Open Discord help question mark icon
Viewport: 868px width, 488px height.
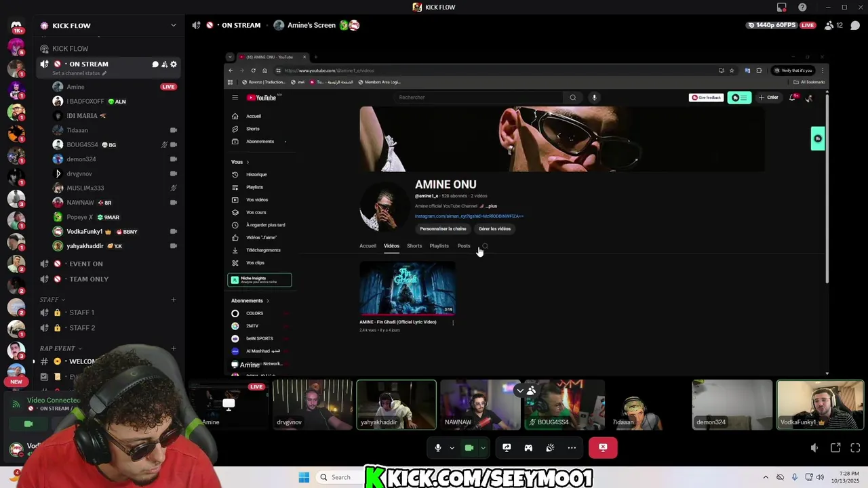(x=802, y=7)
